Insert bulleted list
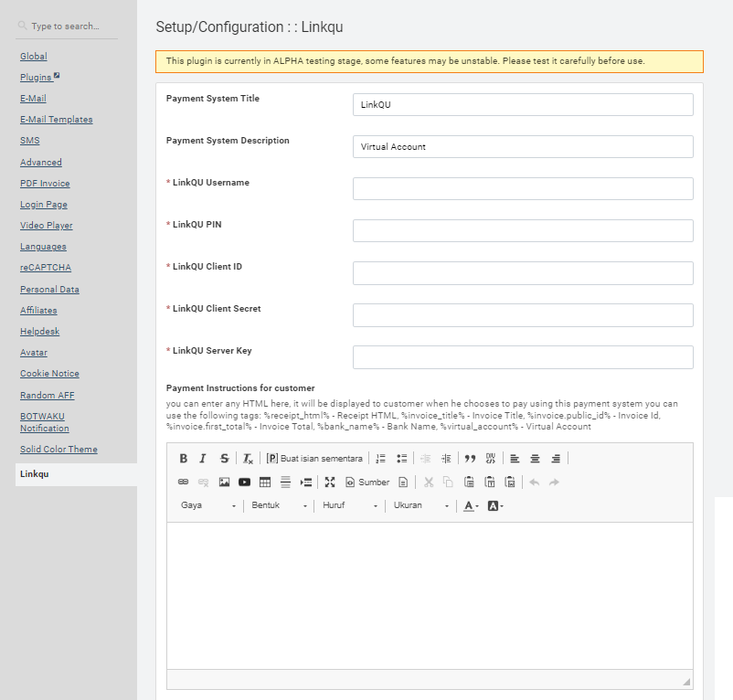This screenshot has height=700, width=733. click(401, 459)
